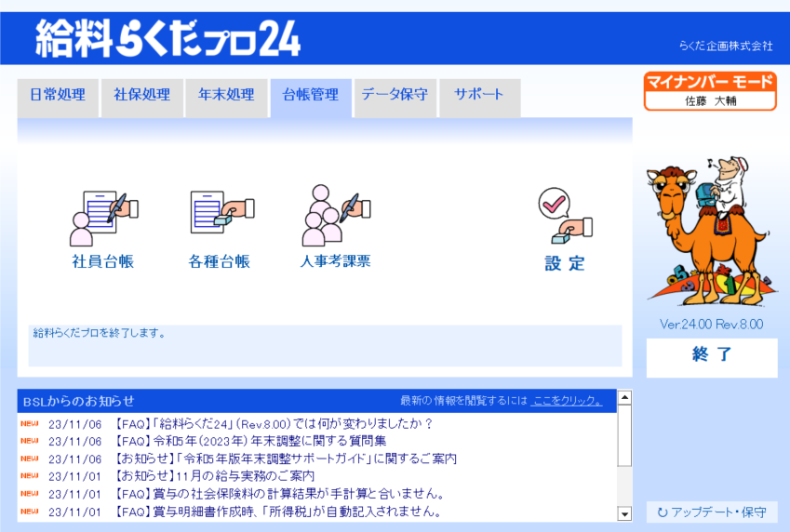Click the マイナンバー モード button
The image size is (790, 532).
[x=710, y=91]
